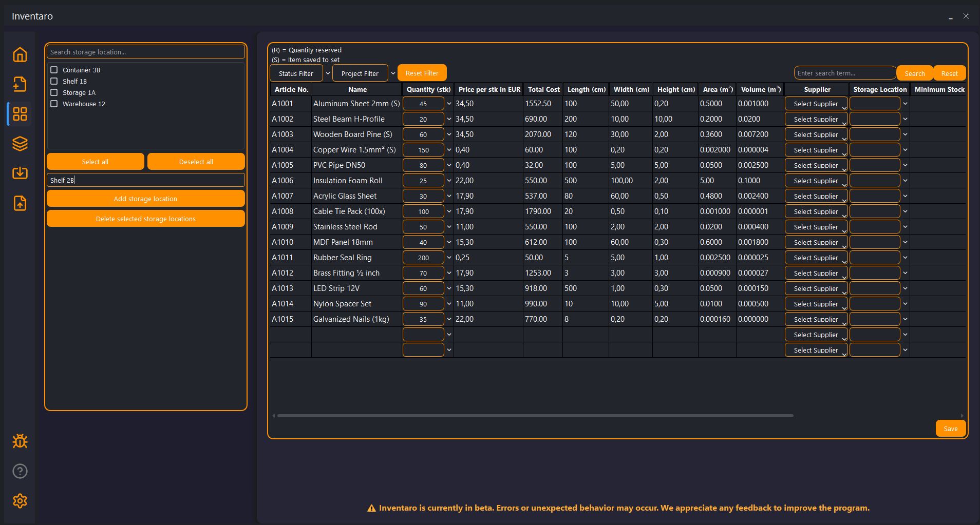This screenshot has height=525, width=980.
Task: Open Select Supplier dropdown for article A1015
Action: tap(816, 319)
